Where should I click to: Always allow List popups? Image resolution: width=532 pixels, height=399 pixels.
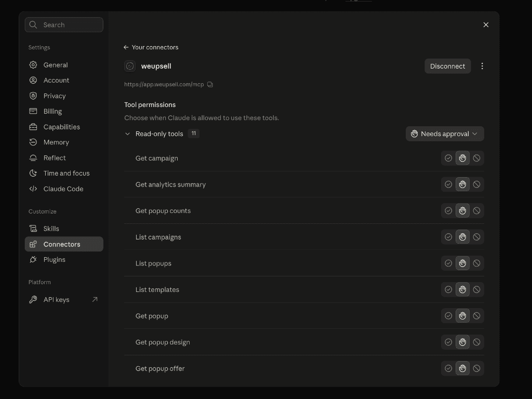[448, 263]
